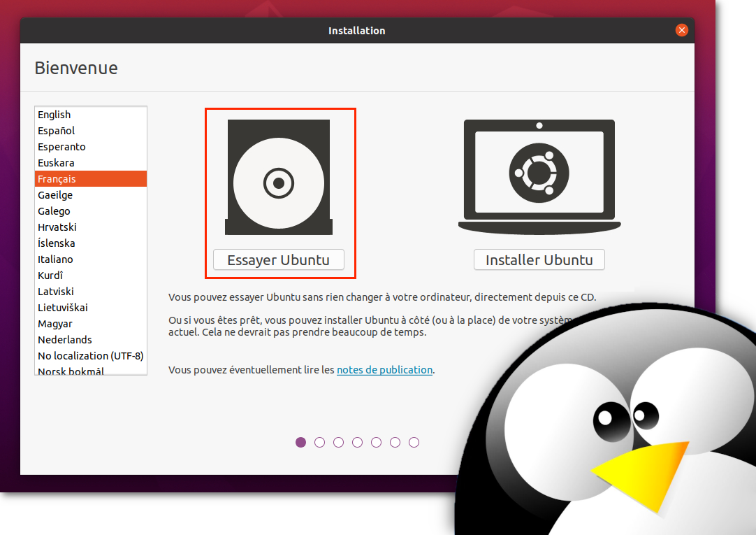The height and width of the screenshot is (535, 756).
Task: Click the Essayer Ubuntu button
Action: (x=278, y=259)
